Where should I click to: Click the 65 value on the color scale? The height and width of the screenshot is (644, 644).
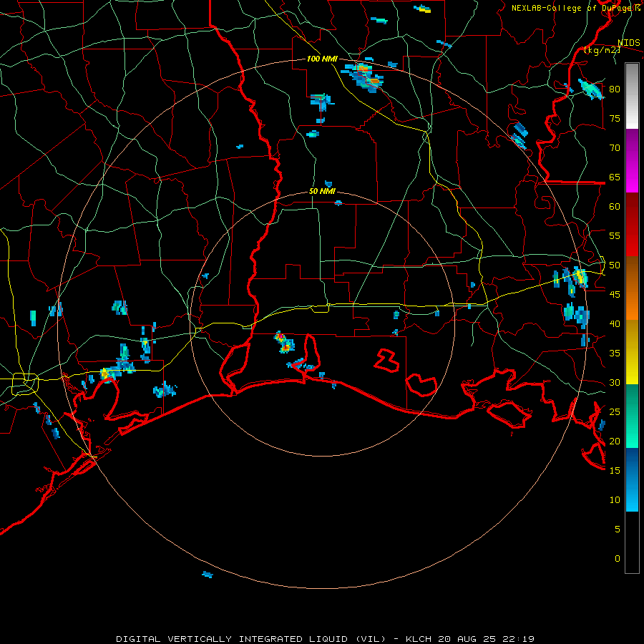pyautogui.click(x=615, y=177)
